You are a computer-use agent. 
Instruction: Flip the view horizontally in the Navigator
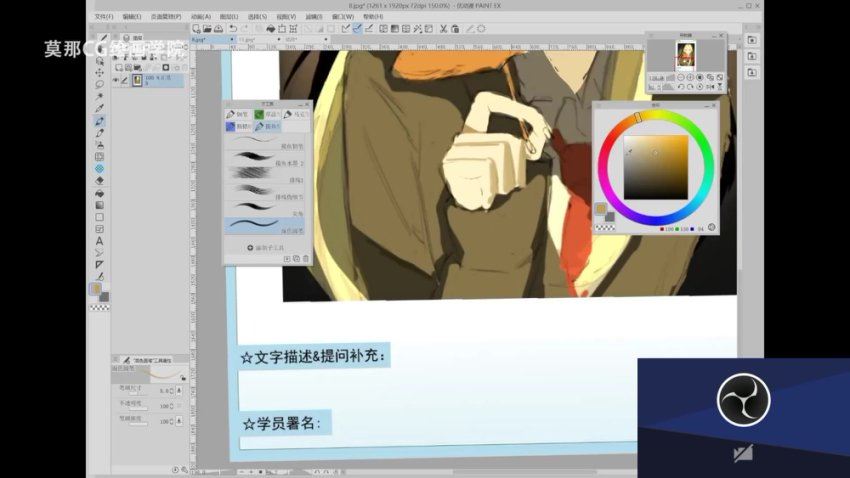tap(710, 87)
